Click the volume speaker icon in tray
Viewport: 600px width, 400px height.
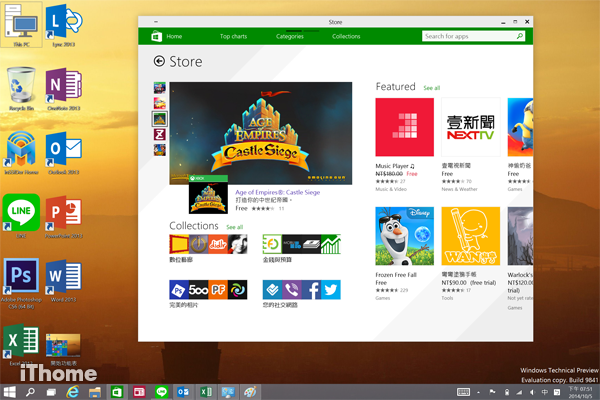[x=532, y=392]
